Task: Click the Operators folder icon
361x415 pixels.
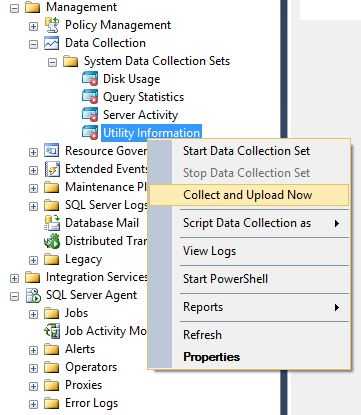Action: (52, 367)
